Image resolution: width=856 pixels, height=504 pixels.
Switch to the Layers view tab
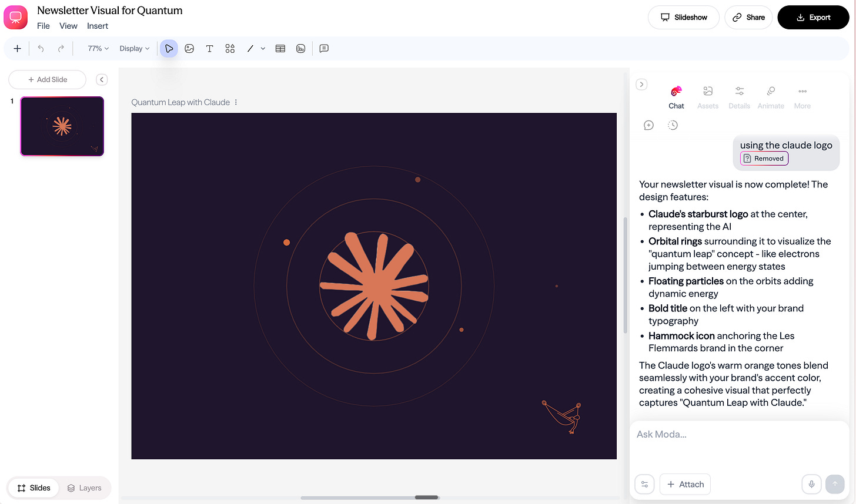84,488
